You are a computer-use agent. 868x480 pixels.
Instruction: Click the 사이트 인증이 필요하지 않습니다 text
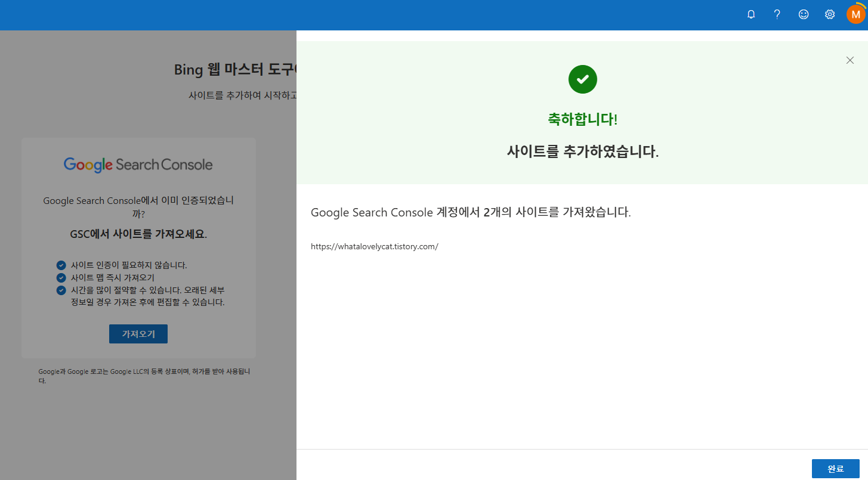[129, 265]
